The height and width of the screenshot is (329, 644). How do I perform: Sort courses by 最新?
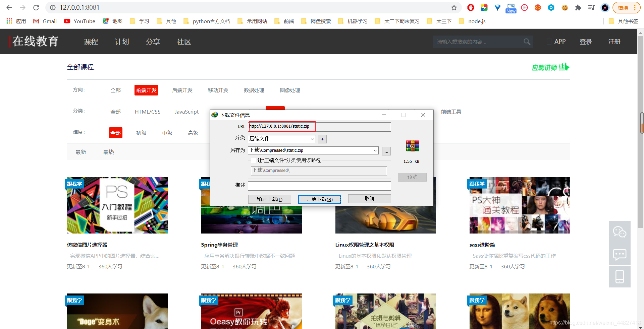(80, 152)
